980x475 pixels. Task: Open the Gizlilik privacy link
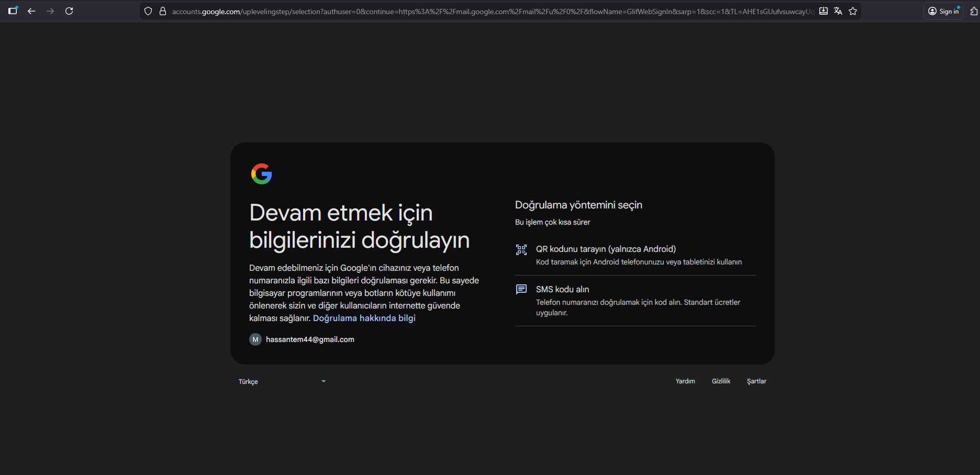721,381
